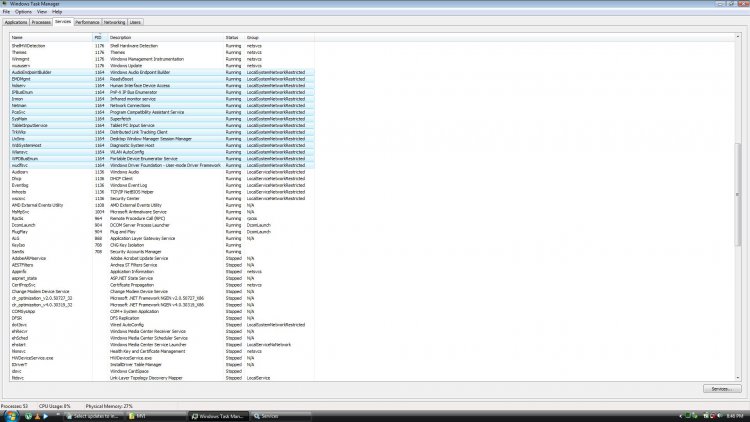Click the DHCP Client description
The width and height of the screenshot is (750, 422).
pyautogui.click(x=121, y=178)
